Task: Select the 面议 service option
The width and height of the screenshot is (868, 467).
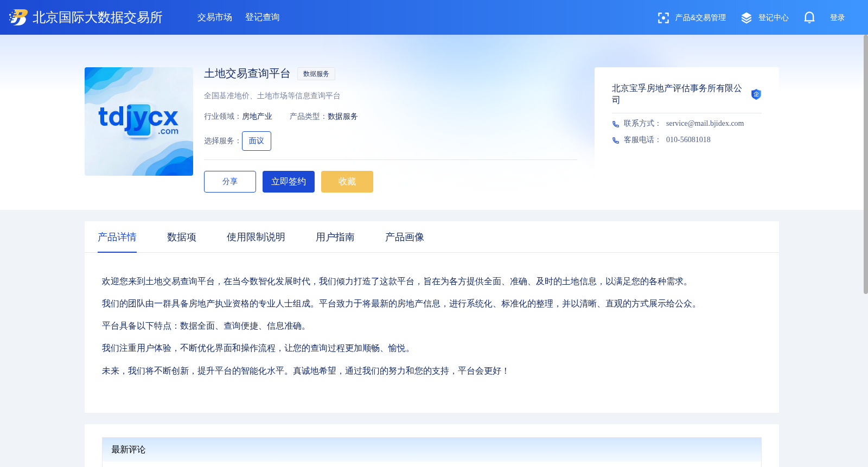Action: (257, 141)
